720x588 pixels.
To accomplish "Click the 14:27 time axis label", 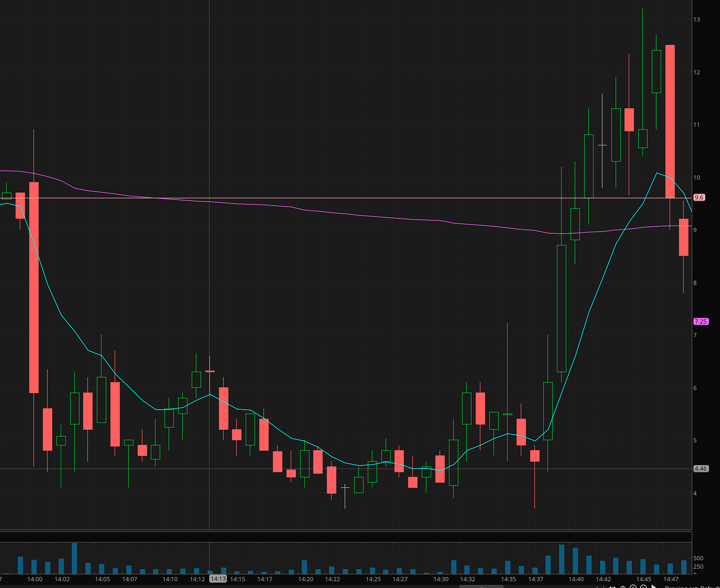I will (x=400, y=579).
